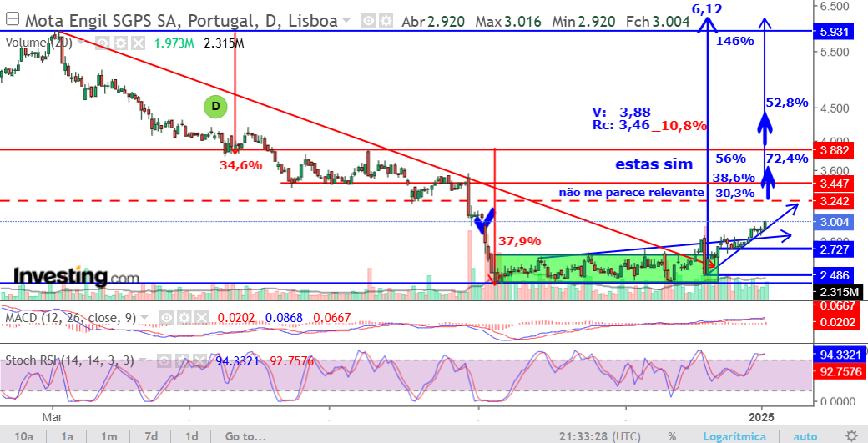Screen dimensions: 868x443
Task: Toggle the % percentage scale
Action: pos(672,436)
